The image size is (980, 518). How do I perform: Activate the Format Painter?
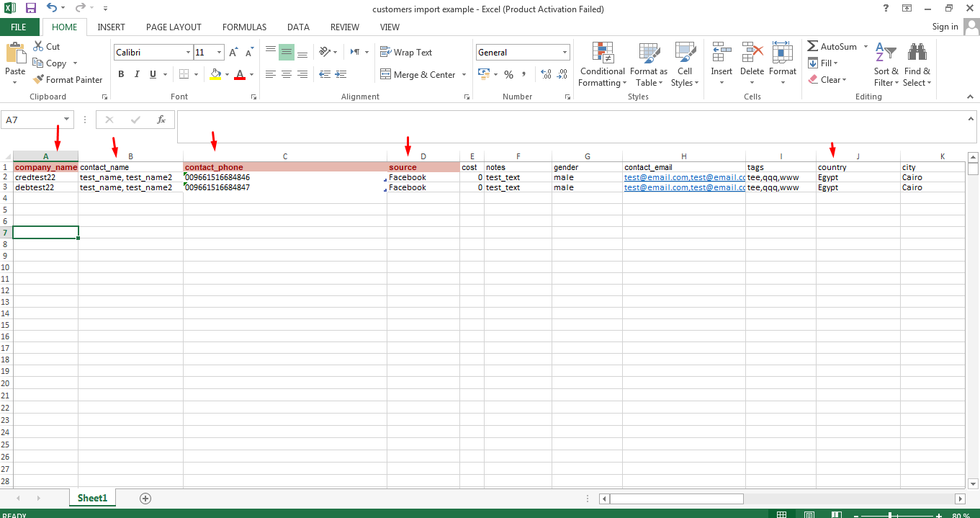[68, 80]
